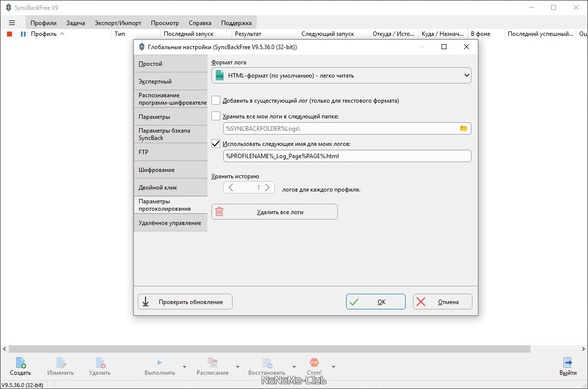The height and width of the screenshot is (389, 588).
Task: Click the Стоп! stop sign icon
Action: tap(314, 362)
